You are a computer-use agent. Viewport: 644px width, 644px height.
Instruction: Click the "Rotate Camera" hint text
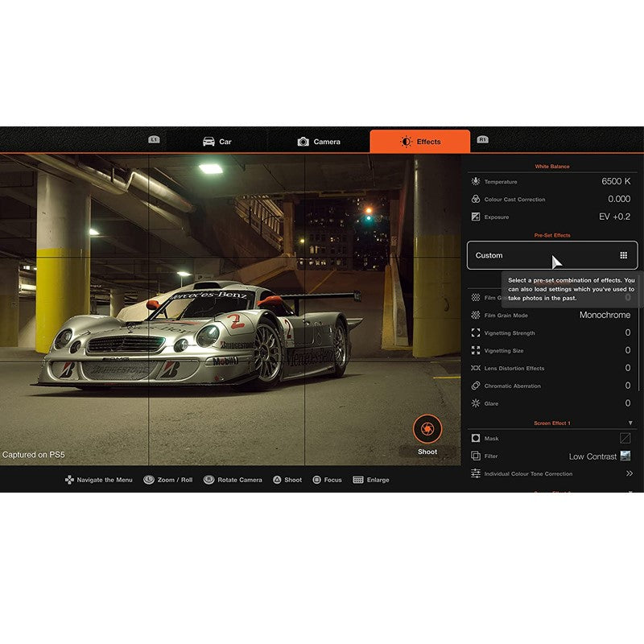point(240,480)
